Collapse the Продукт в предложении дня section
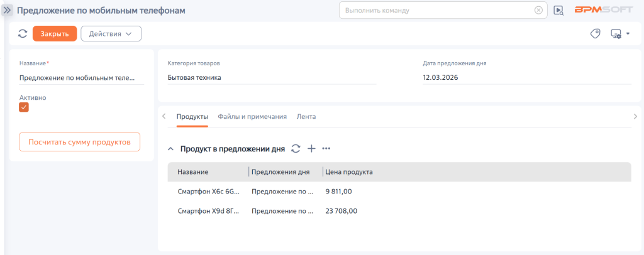 [x=170, y=149]
